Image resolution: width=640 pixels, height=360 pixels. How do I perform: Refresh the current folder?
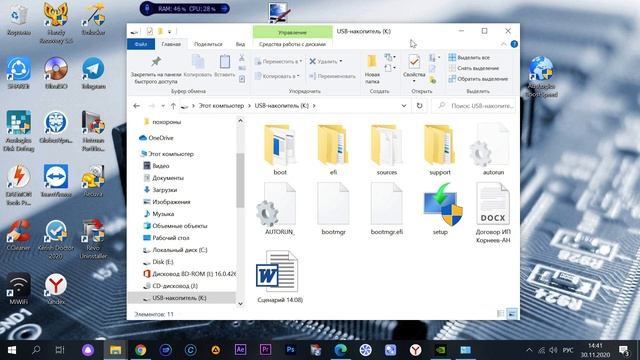[x=419, y=106]
